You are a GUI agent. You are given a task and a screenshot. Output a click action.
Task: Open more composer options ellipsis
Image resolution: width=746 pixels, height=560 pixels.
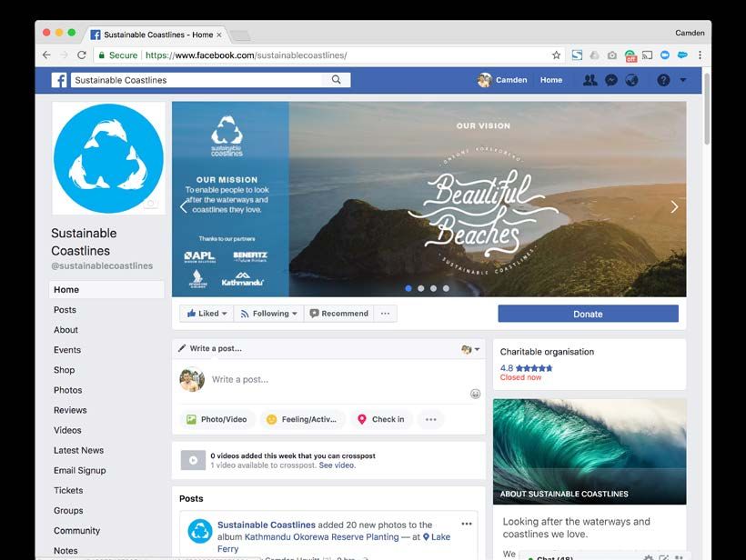point(431,419)
